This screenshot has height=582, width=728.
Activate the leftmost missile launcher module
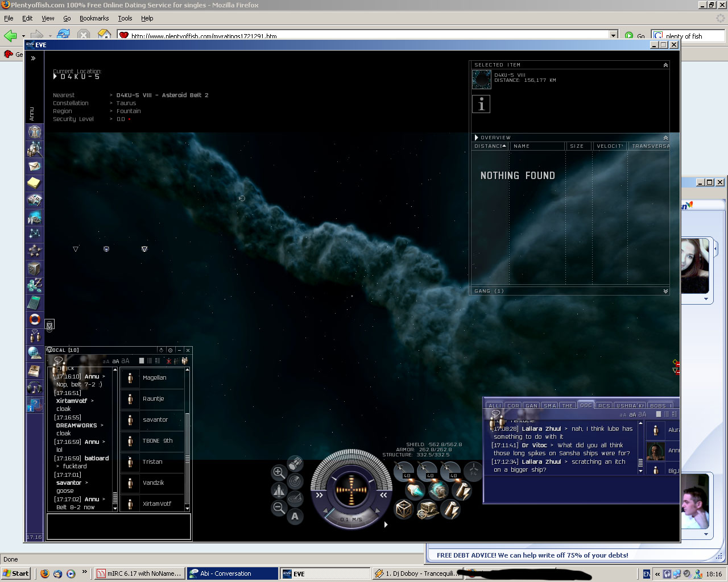point(404,471)
